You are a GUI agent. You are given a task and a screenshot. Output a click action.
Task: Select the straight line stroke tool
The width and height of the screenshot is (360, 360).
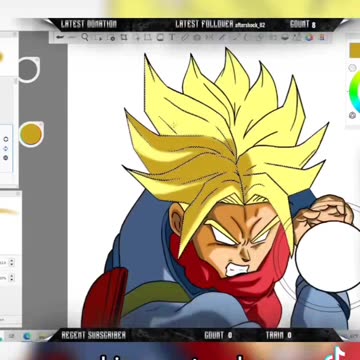click(x=222, y=37)
